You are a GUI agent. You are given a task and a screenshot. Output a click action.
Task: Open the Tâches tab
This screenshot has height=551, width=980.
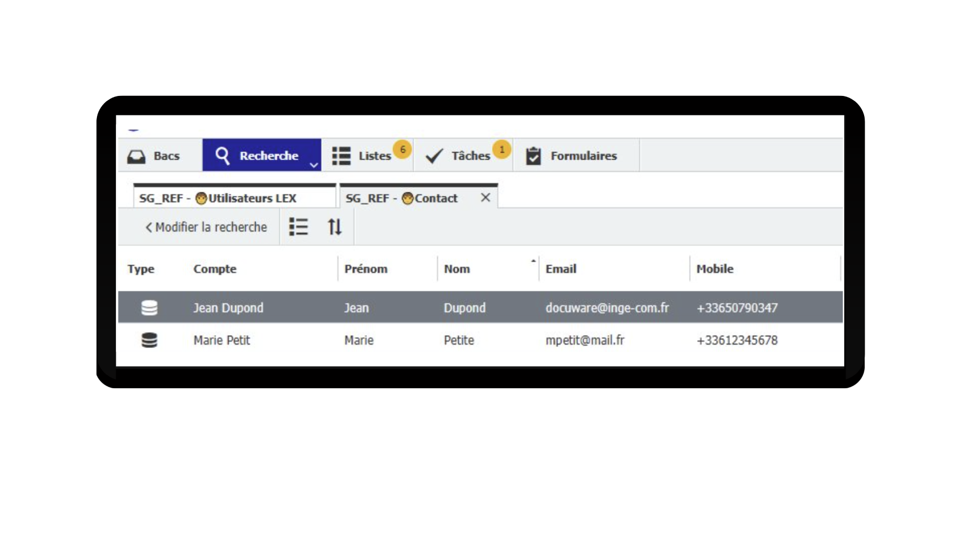(463, 156)
